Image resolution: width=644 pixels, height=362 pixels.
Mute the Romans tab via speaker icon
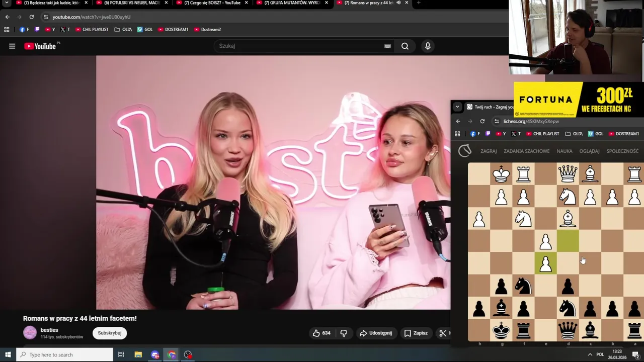point(398,3)
